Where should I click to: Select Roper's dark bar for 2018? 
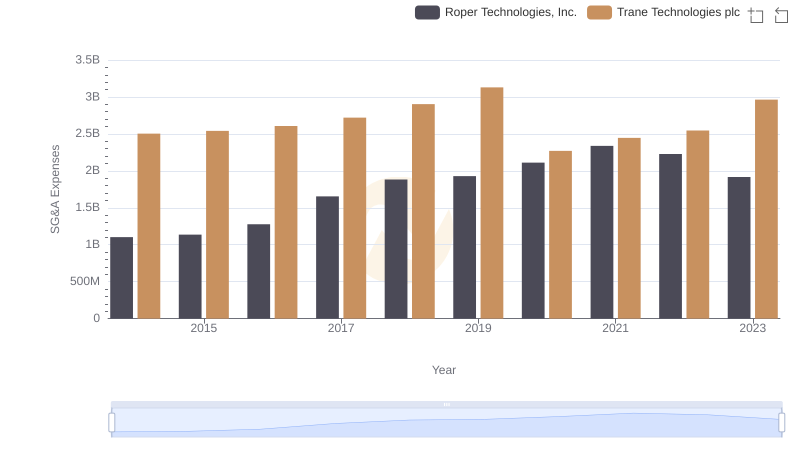(x=396, y=249)
